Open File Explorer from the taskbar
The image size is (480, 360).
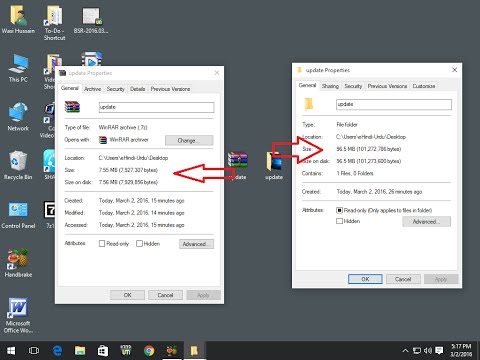point(80,351)
